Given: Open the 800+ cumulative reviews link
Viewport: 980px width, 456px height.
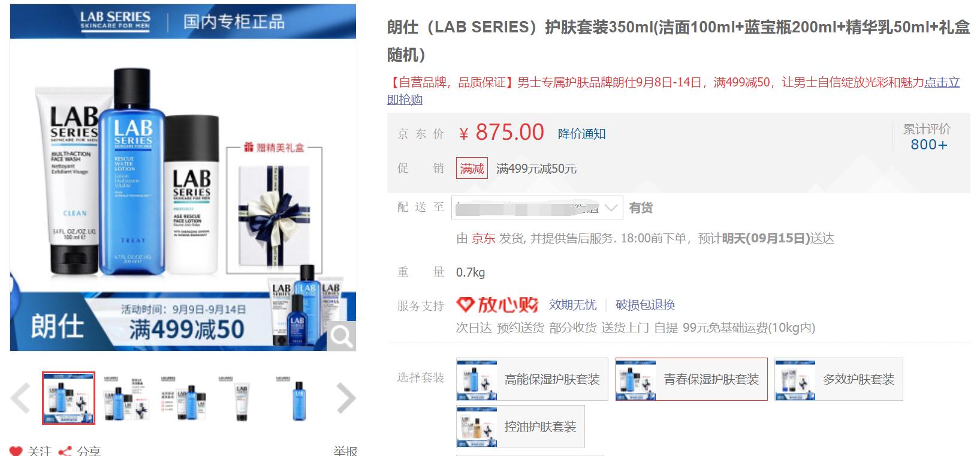Looking at the screenshot, I should click(928, 145).
